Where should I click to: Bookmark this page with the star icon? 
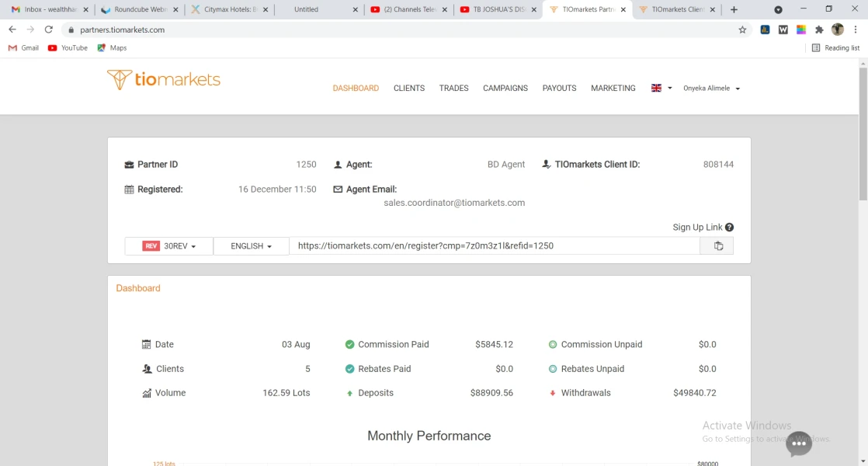click(742, 30)
